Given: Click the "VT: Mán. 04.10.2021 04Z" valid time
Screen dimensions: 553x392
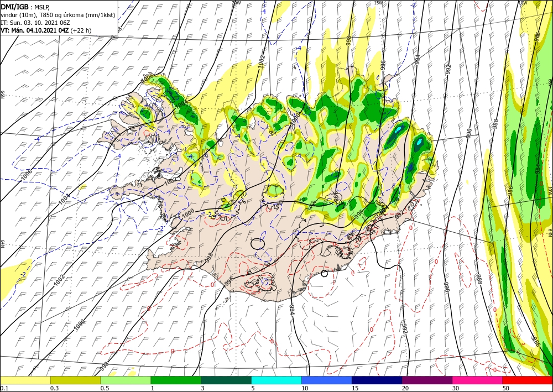Looking at the screenshot, I should [x=35, y=30].
